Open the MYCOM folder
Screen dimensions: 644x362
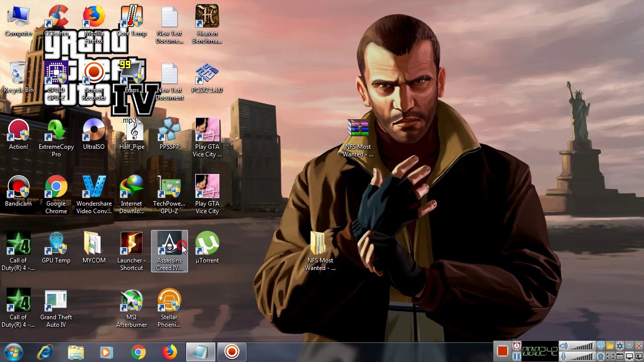(x=94, y=248)
